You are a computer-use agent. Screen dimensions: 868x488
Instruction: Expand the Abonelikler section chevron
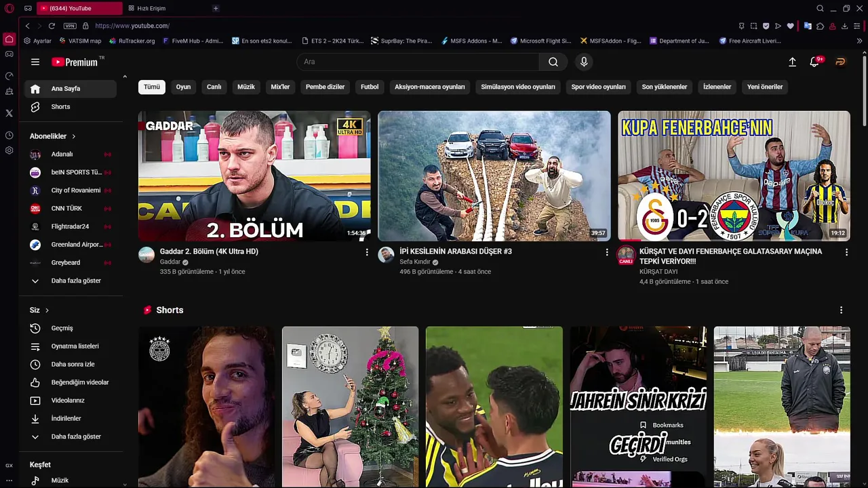pos(73,136)
